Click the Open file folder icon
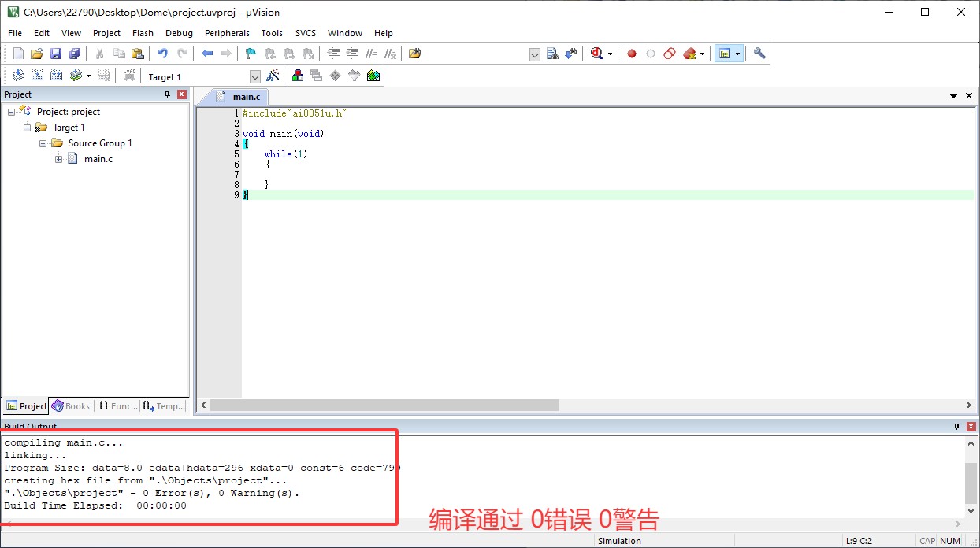Screen dimensions: 980x548 pos(37,54)
